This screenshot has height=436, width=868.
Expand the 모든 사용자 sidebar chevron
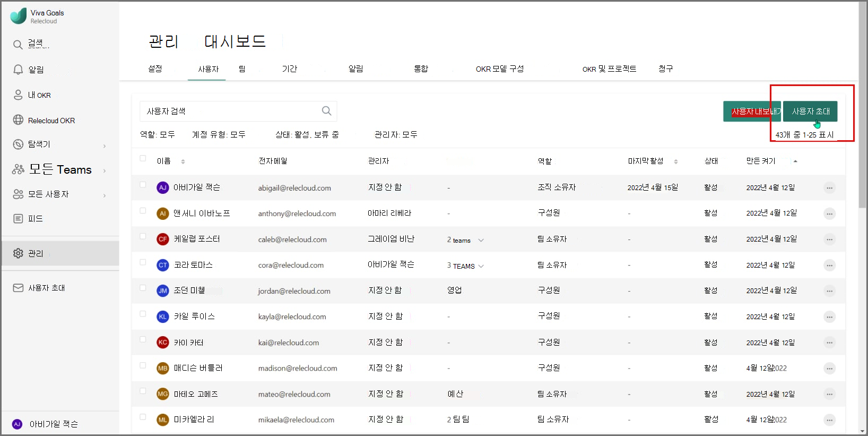pyautogui.click(x=105, y=195)
